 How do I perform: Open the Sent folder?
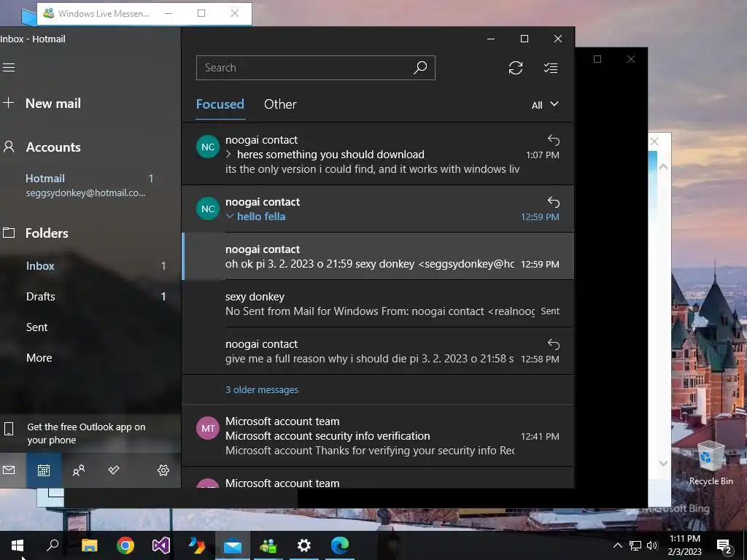point(90,327)
